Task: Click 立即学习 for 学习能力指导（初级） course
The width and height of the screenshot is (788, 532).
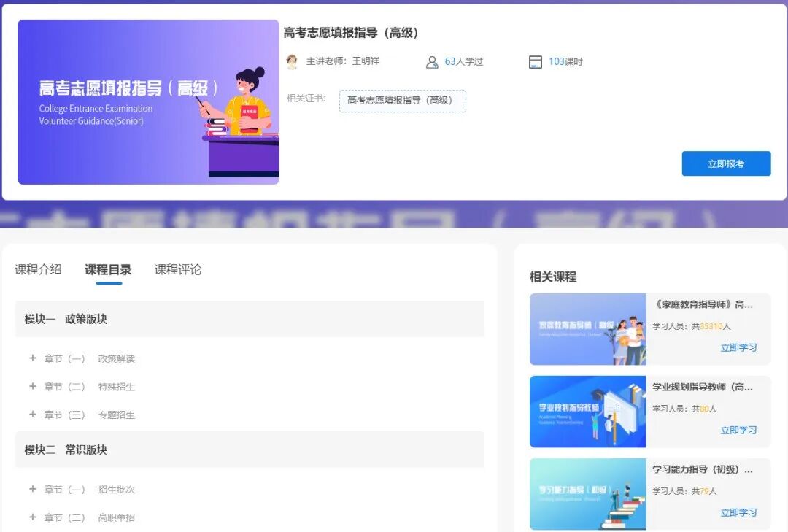Action: [x=738, y=512]
